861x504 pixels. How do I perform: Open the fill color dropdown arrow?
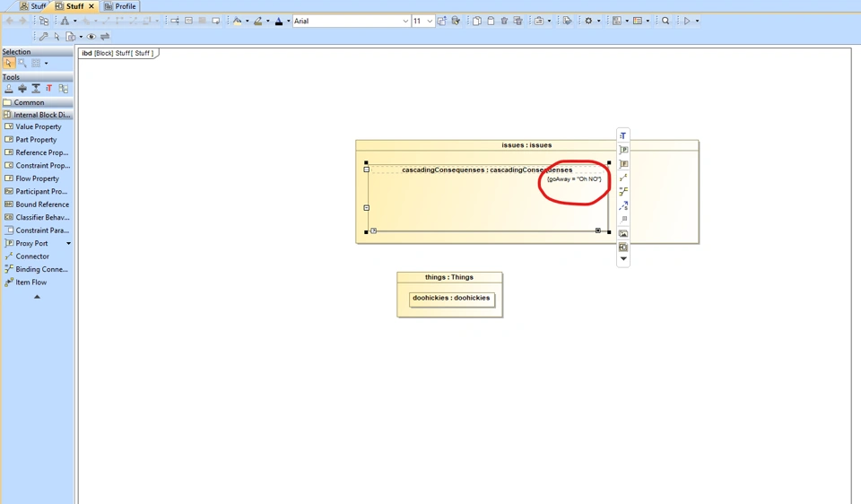click(248, 21)
